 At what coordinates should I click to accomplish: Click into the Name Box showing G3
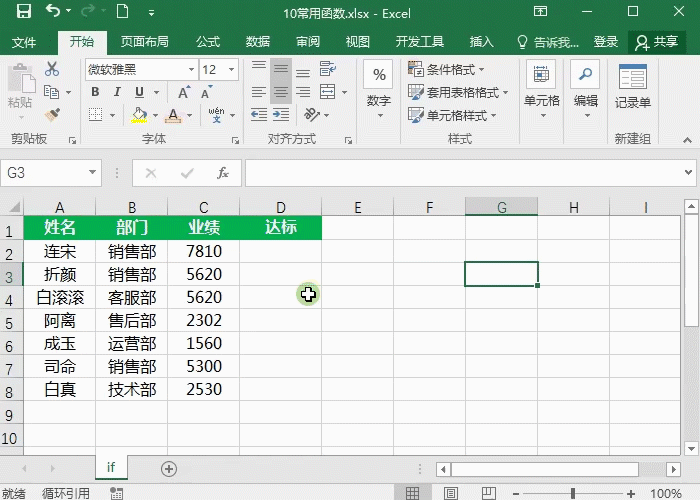[x=44, y=173]
